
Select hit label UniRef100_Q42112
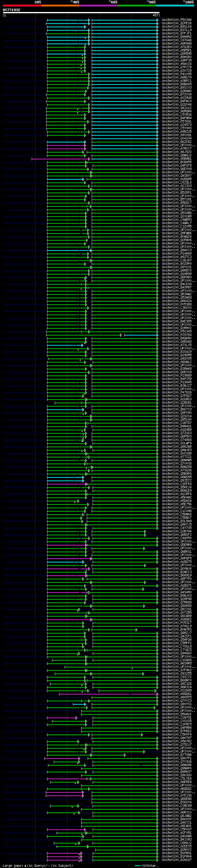(177, 108)
